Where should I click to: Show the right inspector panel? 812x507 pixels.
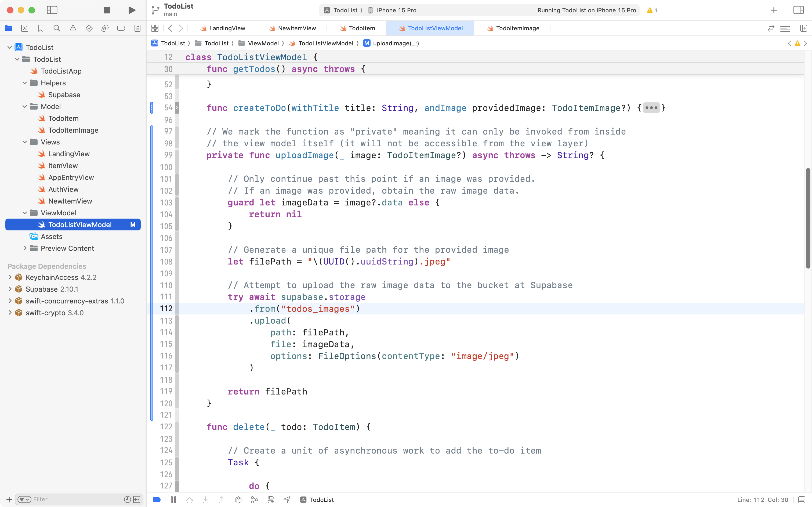798,10
